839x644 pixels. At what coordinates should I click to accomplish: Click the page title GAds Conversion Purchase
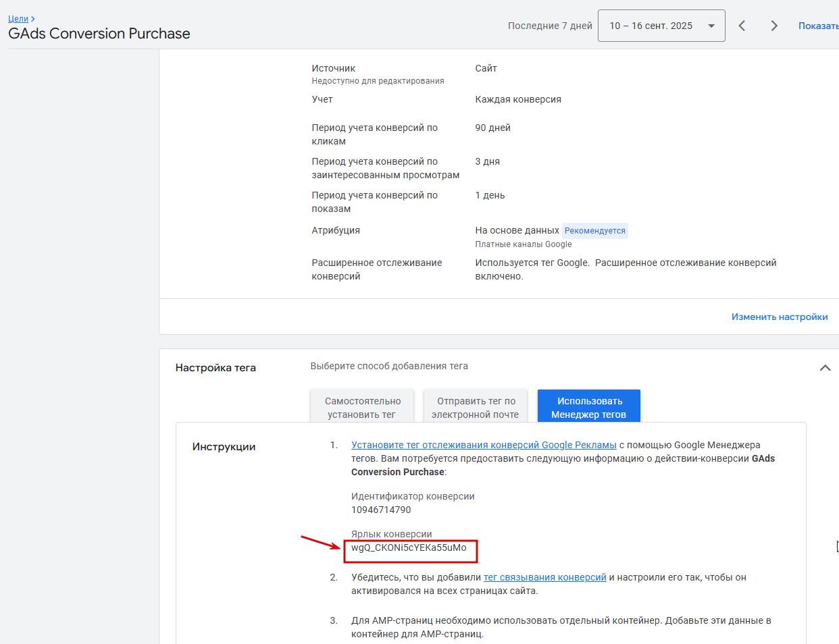click(99, 34)
